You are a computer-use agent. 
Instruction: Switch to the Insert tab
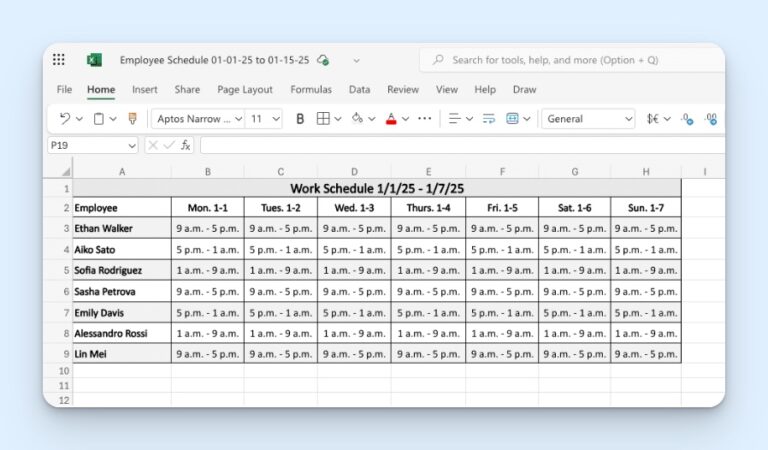coord(144,90)
